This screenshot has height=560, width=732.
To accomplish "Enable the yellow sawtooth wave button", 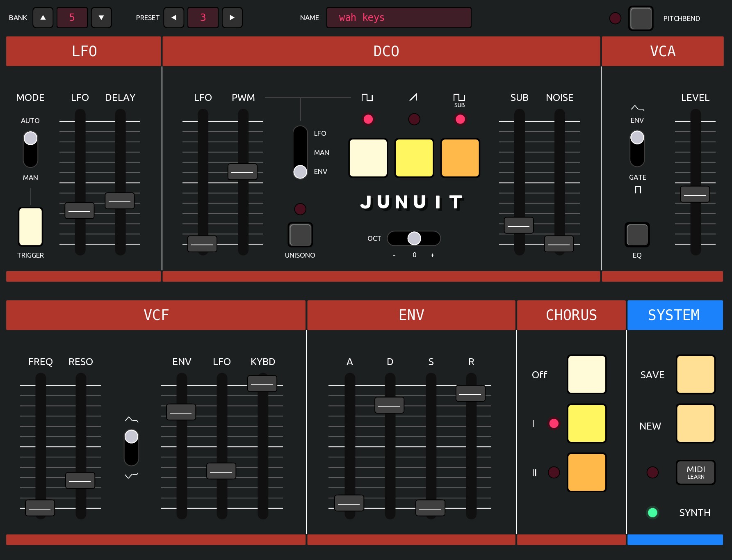I will tap(414, 158).
